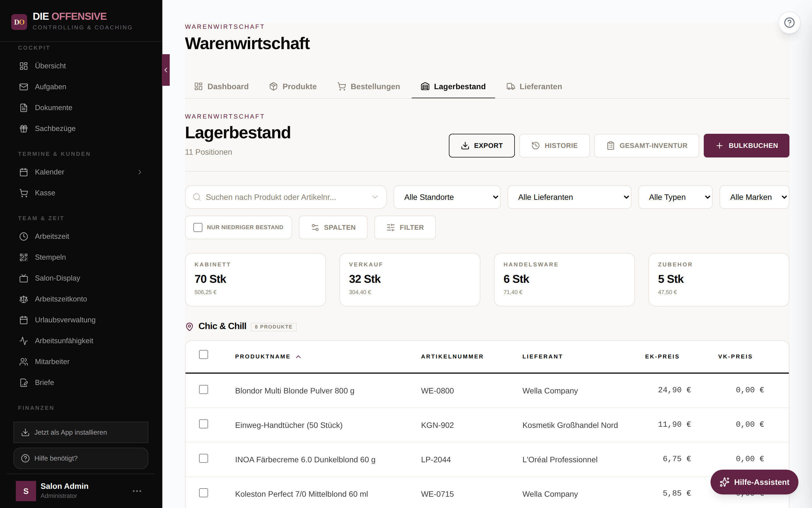Open the Alle Lieferanten dropdown
The height and width of the screenshot is (508, 812).
click(569, 197)
